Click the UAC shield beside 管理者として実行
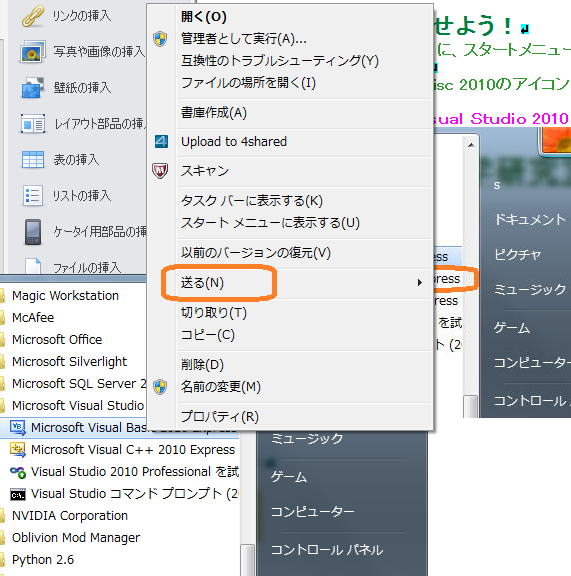The width and height of the screenshot is (571, 576). [160, 39]
